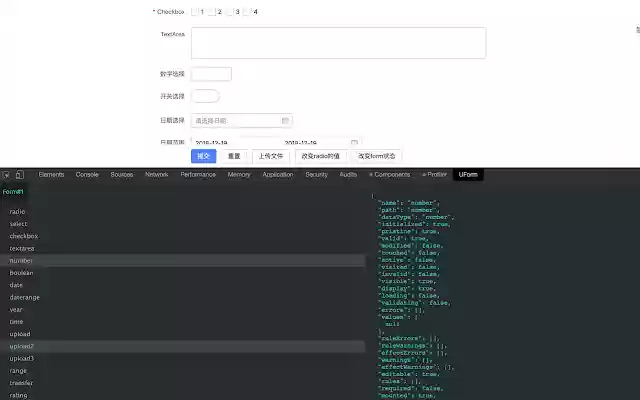The width and height of the screenshot is (640, 400).
Task: Click the "editable": true JSON line
Action: (x=409, y=374)
